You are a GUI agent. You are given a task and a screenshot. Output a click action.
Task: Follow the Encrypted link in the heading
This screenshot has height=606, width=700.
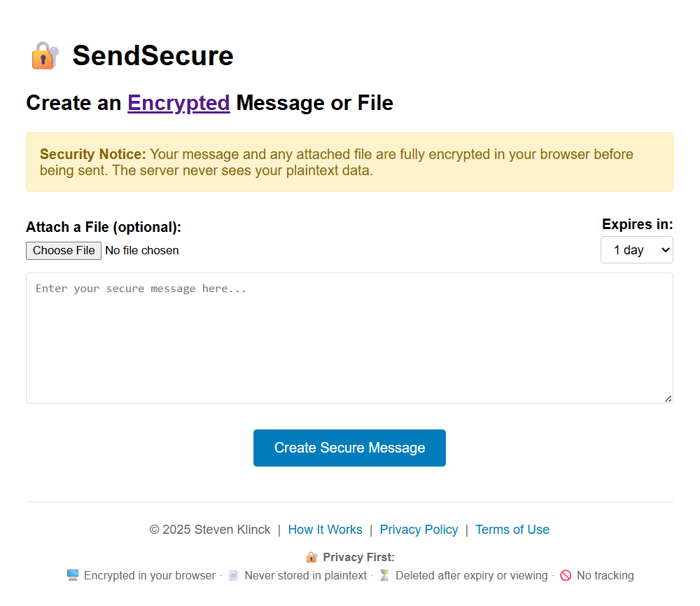click(x=178, y=103)
